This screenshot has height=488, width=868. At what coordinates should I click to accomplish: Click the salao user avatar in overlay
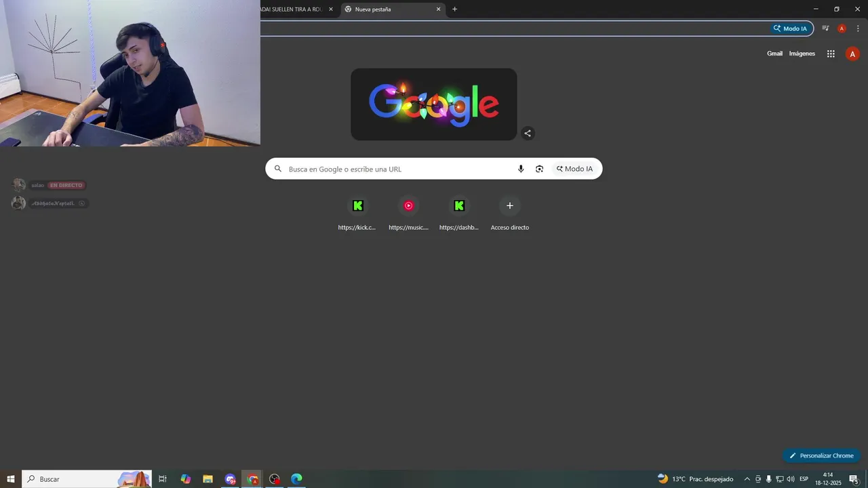(x=19, y=185)
